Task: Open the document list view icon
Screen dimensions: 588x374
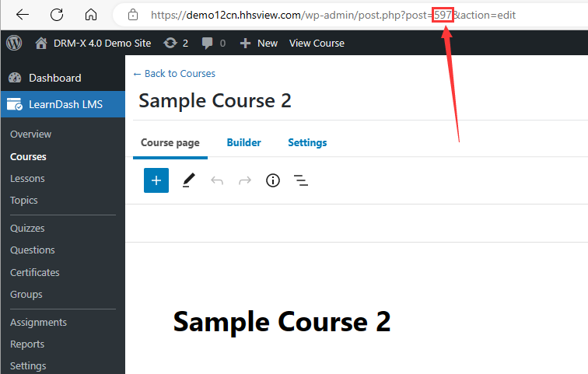Action: pos(301,180)
